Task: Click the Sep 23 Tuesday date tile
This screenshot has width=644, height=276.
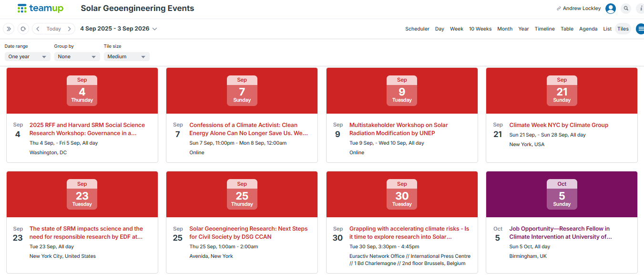Action: [82, 194]
